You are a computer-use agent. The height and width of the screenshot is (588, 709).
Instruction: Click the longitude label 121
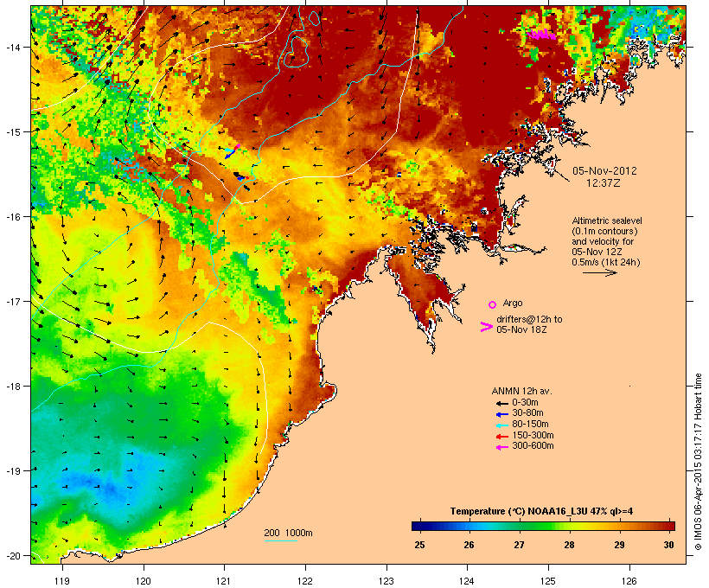click(224, 581)
